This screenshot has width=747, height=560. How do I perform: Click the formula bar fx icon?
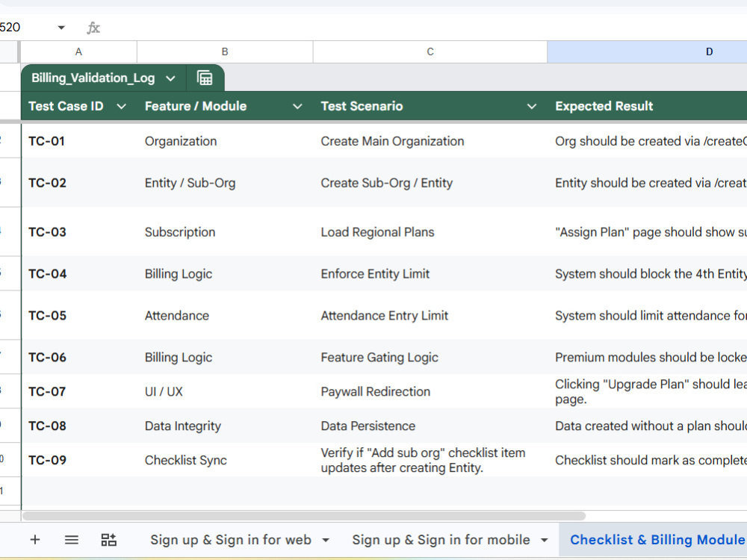[x=93, y=28]
